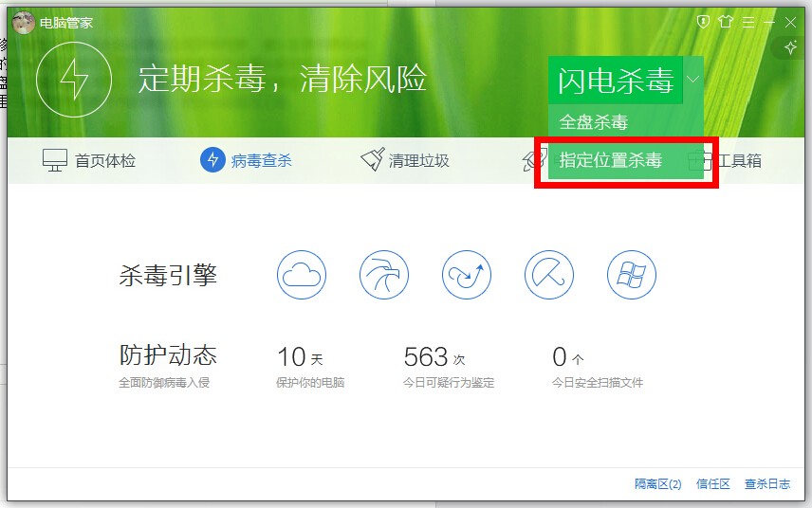Open the skin (shirt) icon in the title bar
The width and height of the screenshot is (812, 508).
coord(726,22)
